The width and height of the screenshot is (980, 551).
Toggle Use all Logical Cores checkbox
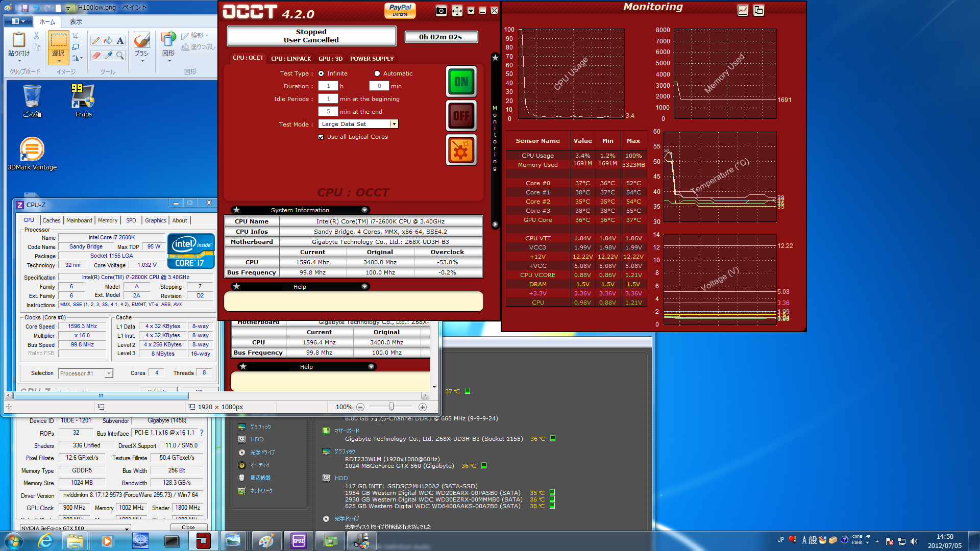(x=321, y=137)
